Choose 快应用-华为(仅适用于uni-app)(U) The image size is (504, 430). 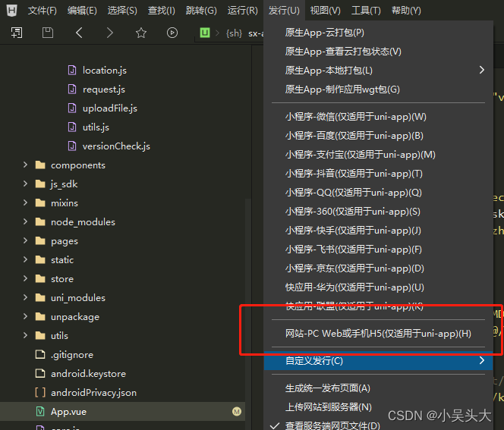click(378, 287)
